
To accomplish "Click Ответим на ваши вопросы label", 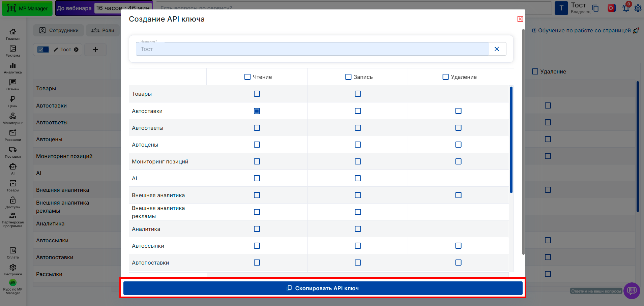I will coord(596,291).
